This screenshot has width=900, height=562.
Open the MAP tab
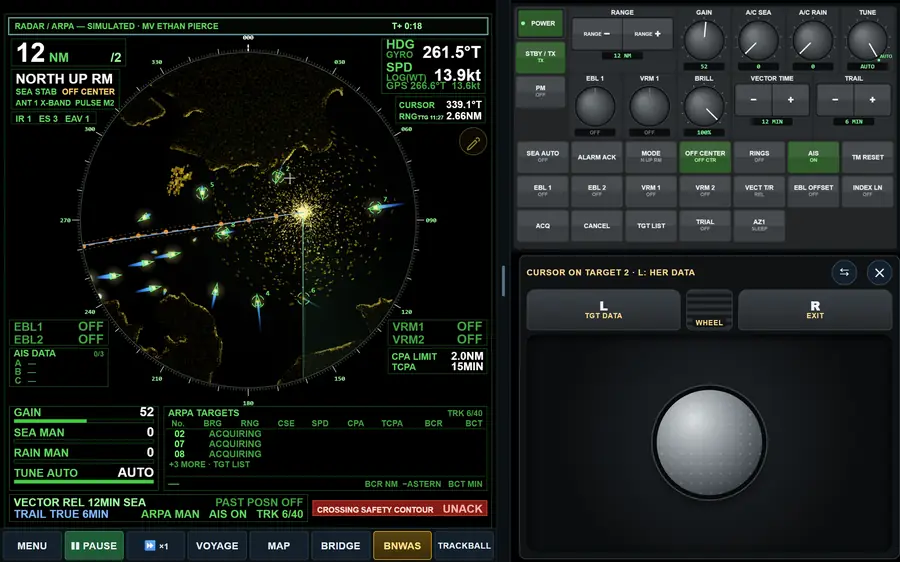[x=278, y=545]
